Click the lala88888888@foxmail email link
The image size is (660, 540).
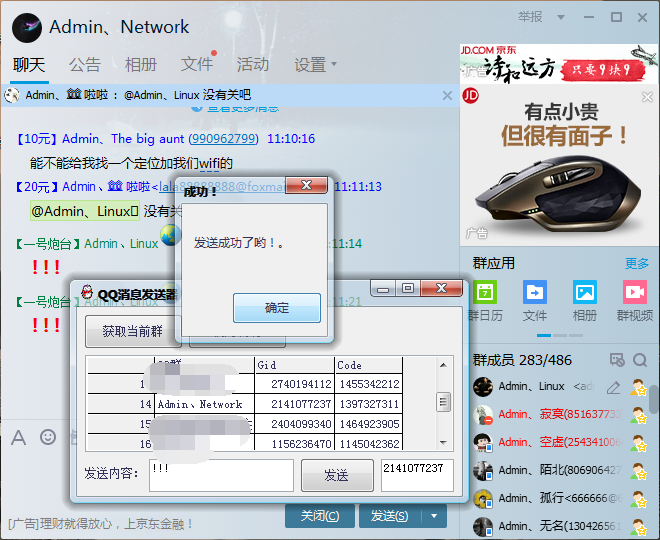(222, 187)
